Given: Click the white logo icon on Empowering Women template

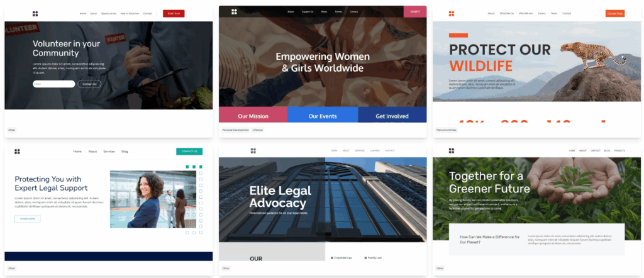Looking at the screenshot, I should coord(234,11).
